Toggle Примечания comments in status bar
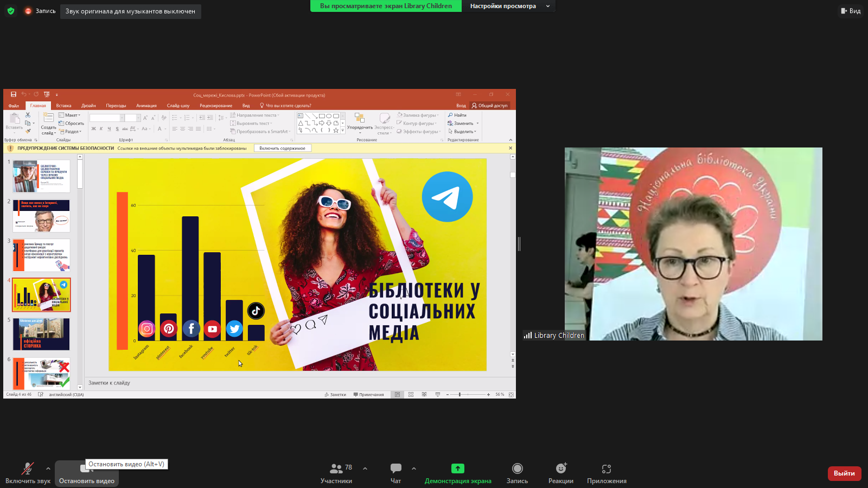 [x=368, y=395]
